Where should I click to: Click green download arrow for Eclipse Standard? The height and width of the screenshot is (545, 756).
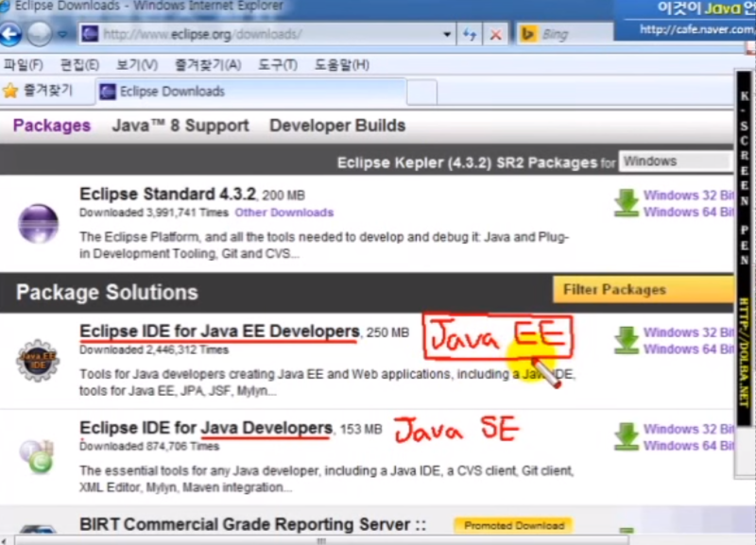[626, 203]
